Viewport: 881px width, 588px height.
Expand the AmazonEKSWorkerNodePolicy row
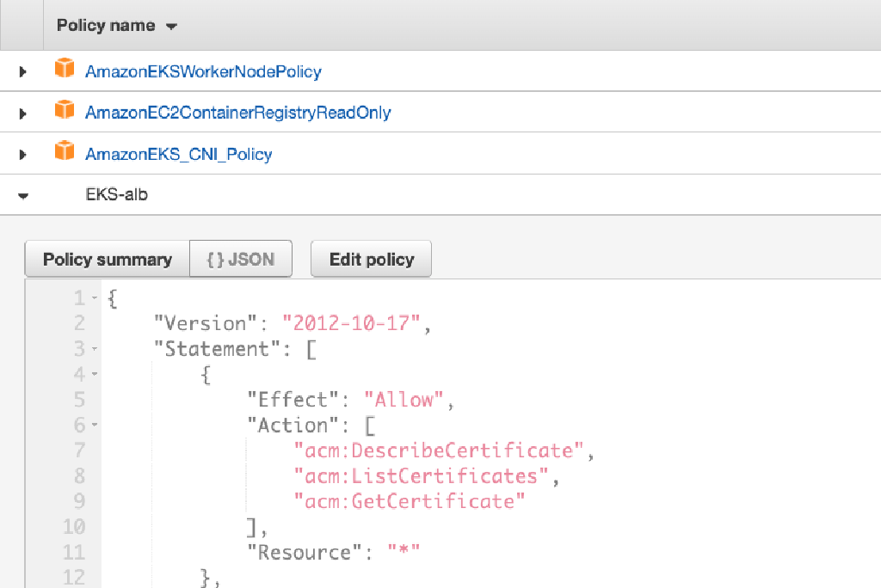pos(23,71)
